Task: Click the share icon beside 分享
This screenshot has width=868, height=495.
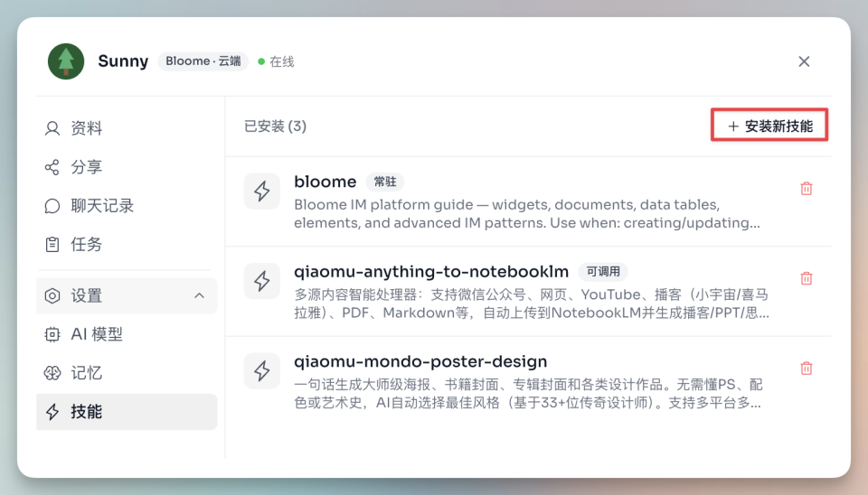Action: click(52, 167)
